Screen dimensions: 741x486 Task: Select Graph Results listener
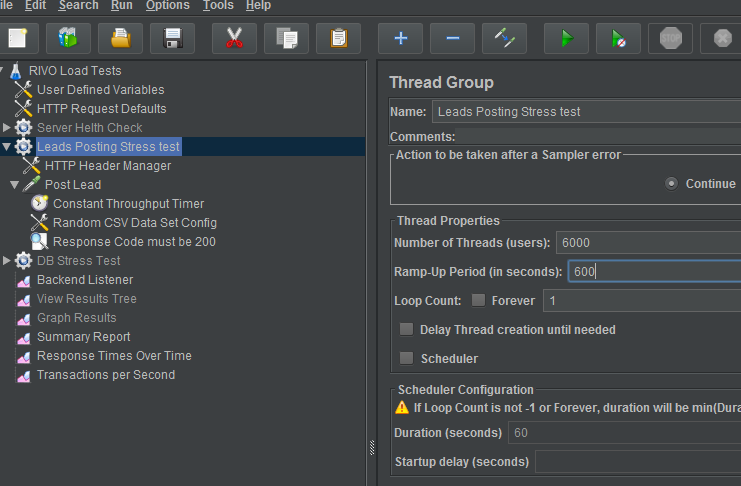pyautogui.click(x=77, y=318)
